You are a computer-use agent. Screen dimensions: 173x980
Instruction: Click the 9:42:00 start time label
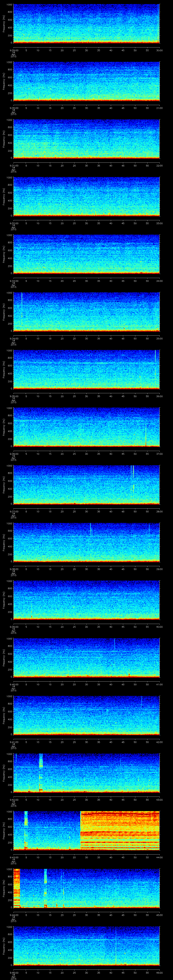[x=14, y=800]
